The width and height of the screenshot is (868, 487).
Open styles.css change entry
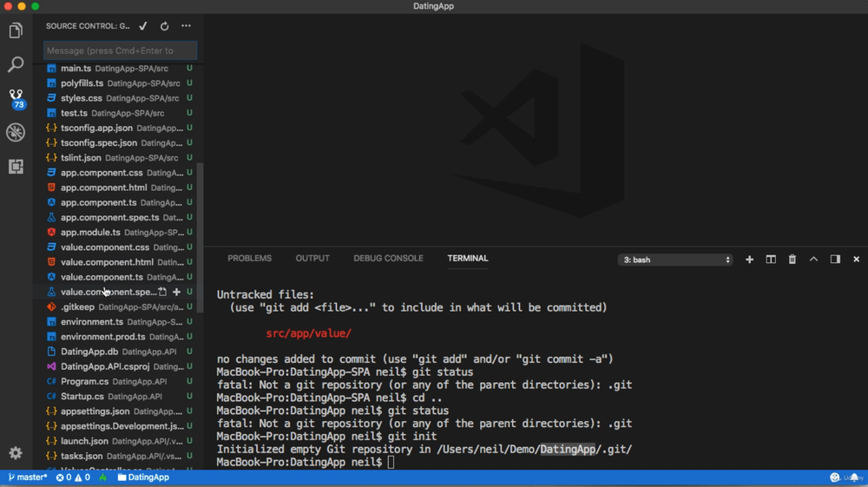pyautogui.click(x=118, y=98)
